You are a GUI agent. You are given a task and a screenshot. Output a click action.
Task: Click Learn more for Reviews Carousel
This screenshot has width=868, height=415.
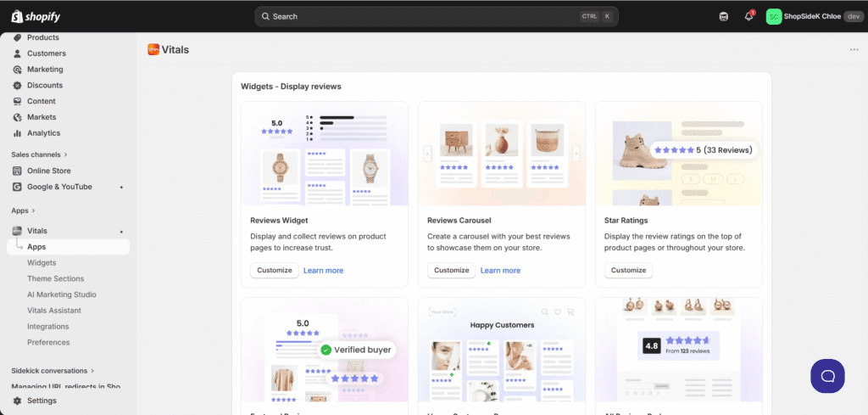coord(500,271)
